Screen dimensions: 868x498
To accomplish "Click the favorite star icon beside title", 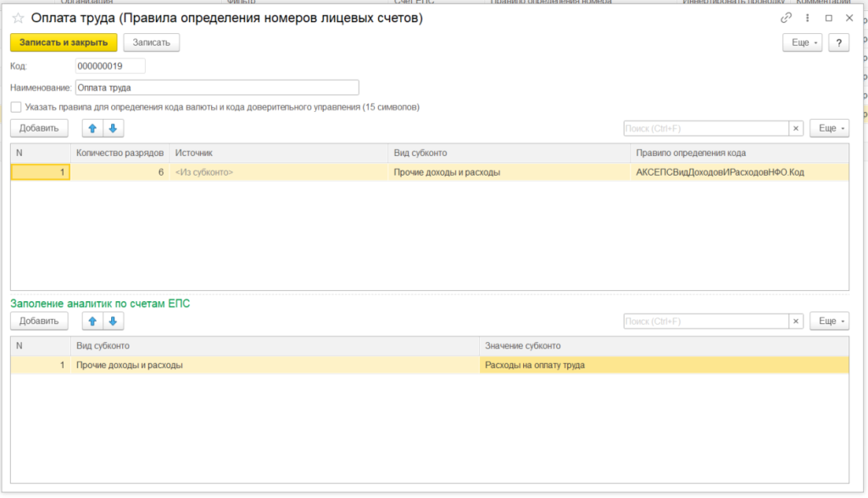I will pyautogui.click(x=18, y=18).
